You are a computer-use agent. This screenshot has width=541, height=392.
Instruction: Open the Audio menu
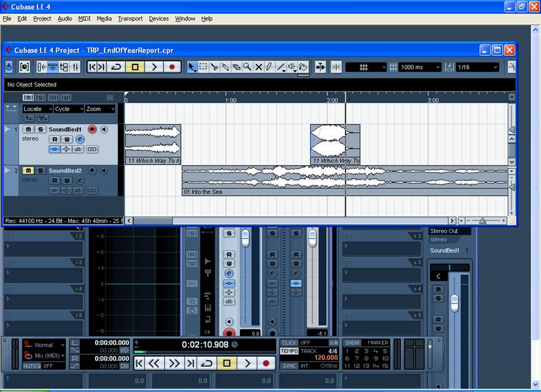point(65,19)
